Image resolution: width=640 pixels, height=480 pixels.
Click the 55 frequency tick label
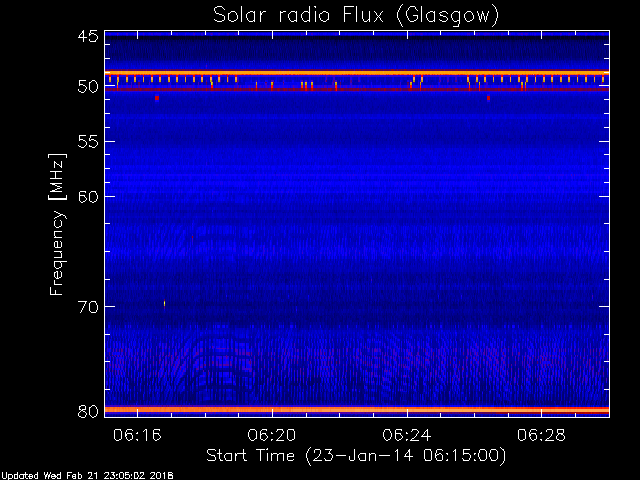[88, 142]
